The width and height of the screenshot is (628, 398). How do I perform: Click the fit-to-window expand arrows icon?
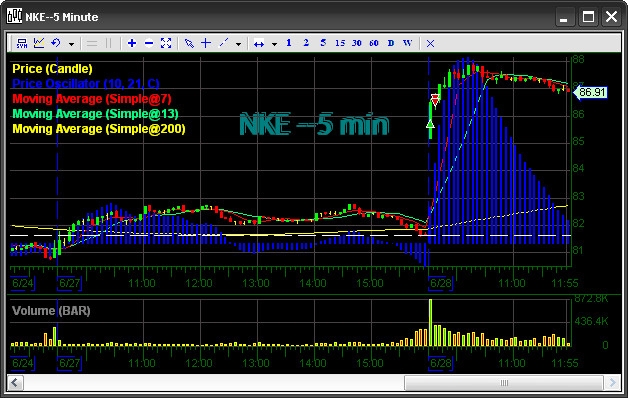pyautogui.click(x=166, y=43)
